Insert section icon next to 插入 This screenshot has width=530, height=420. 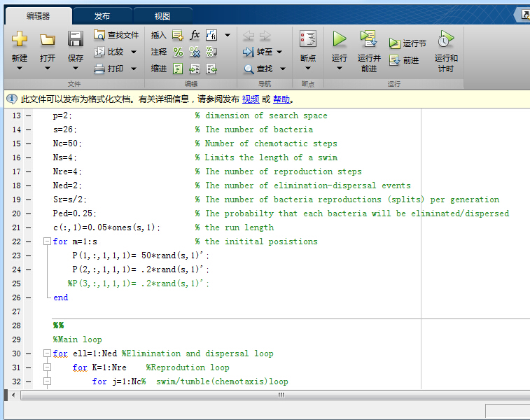click(x=178, y=35)
